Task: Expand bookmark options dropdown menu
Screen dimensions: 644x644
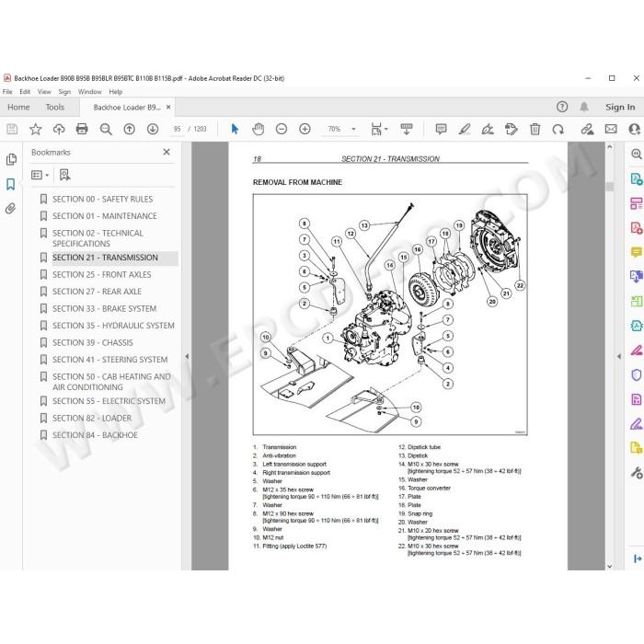Action: coord(40,175)
